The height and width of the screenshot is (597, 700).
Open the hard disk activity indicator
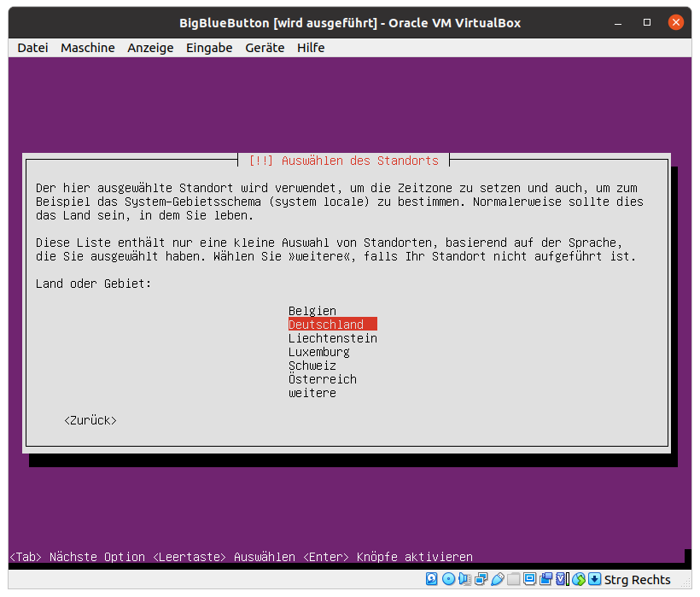pyautogui.click(x=432, y=579)
